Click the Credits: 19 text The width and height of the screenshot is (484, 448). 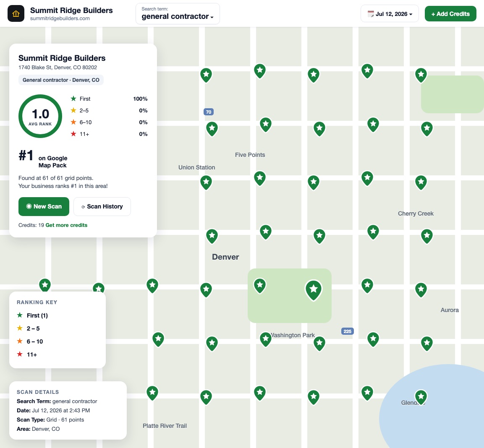tap(31, 225)
